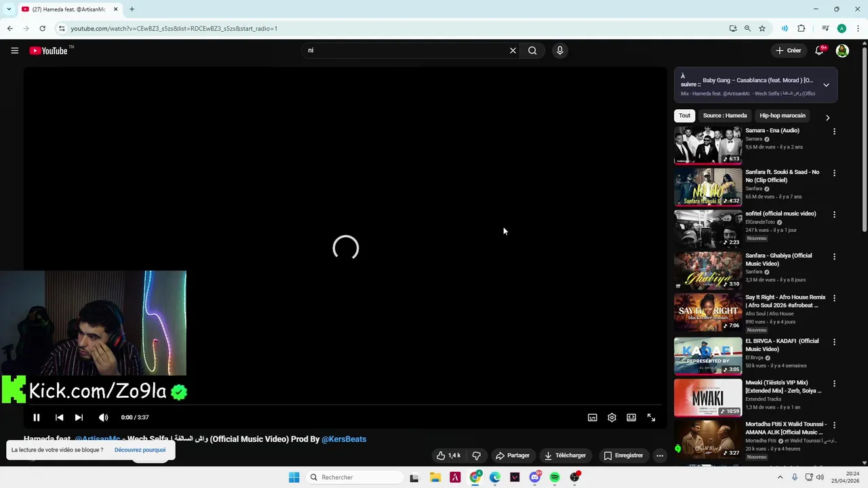
Task: Show more filter chips arrow
Action: (x=827, y=117)
